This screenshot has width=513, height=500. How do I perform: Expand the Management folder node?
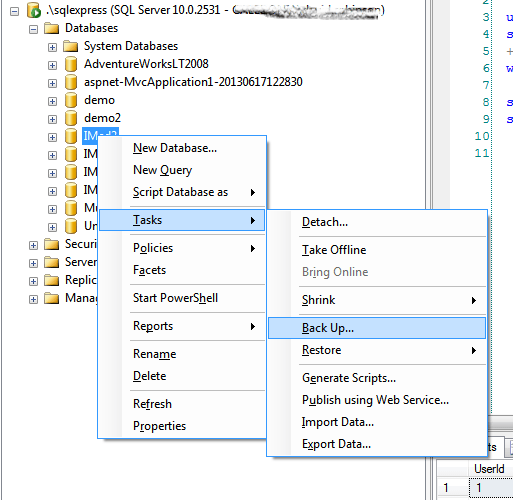click(33, 300)
